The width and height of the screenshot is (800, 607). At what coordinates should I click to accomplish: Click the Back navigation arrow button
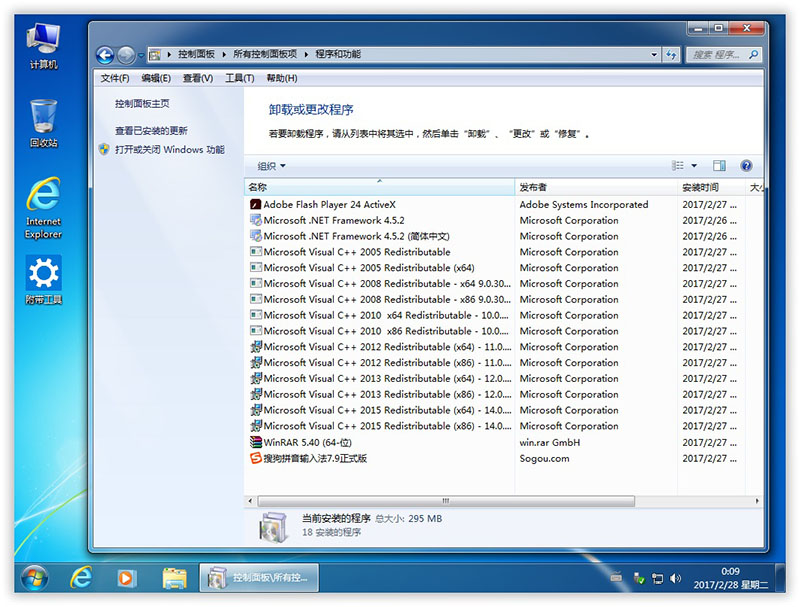click(105, 55)
